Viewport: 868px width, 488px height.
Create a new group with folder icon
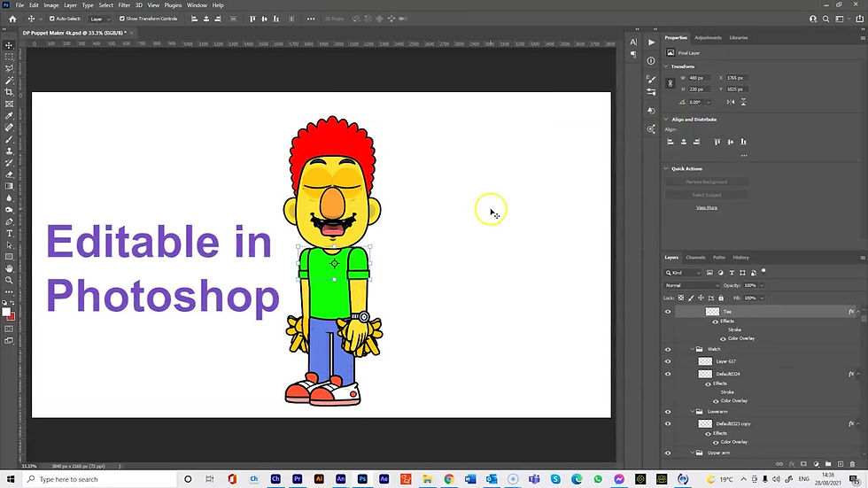[x=828, y=464]
